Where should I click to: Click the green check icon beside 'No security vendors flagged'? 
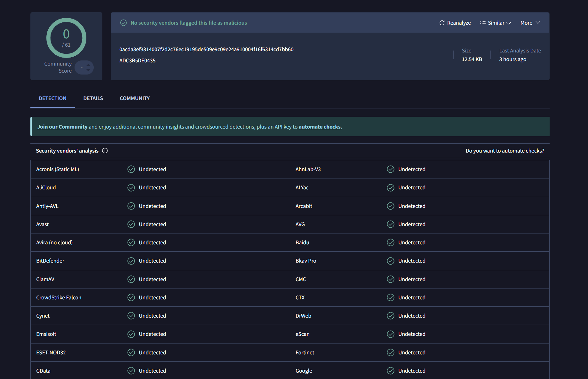click(123, 23)
